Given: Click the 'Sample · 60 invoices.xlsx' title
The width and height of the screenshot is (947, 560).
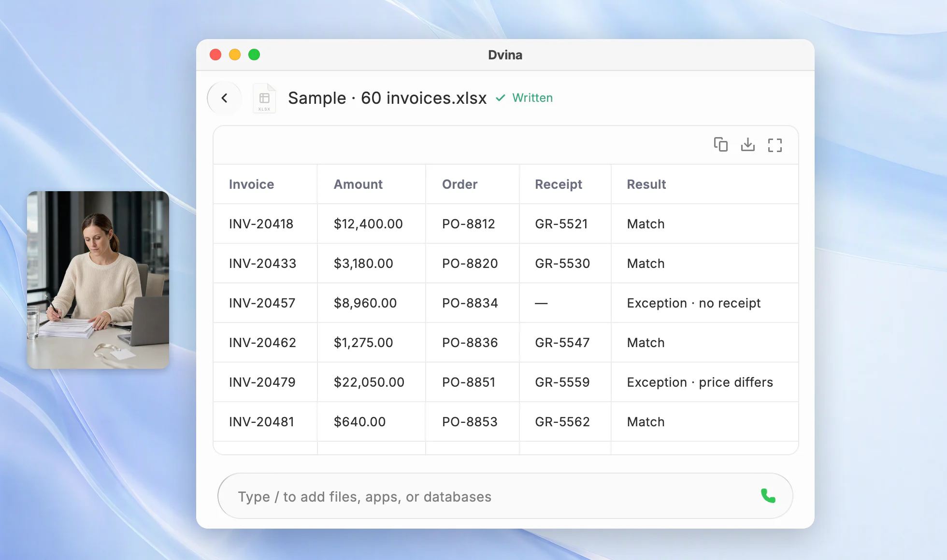Looking at the screenshot, I should (387, 98).
